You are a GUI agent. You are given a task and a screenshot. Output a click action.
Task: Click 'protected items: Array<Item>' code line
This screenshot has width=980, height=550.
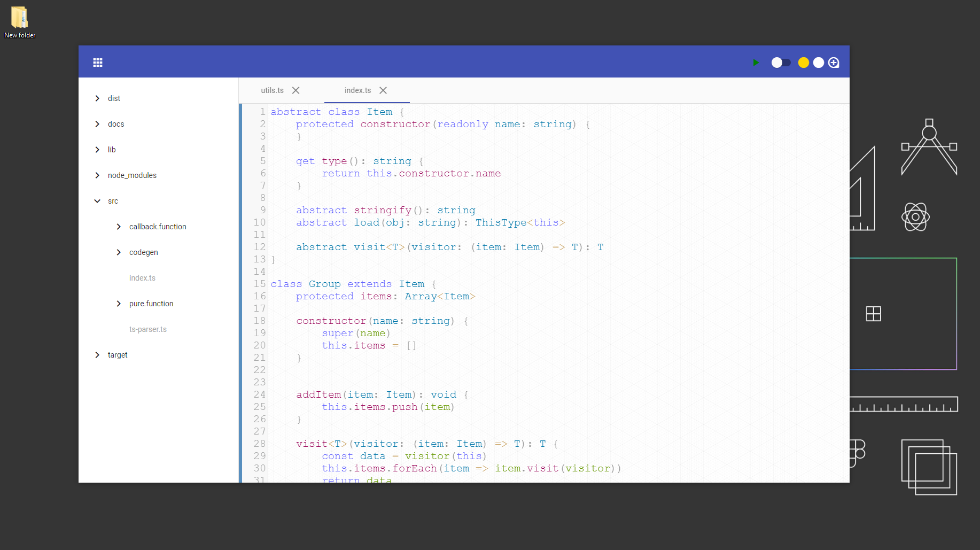point(385,296)
